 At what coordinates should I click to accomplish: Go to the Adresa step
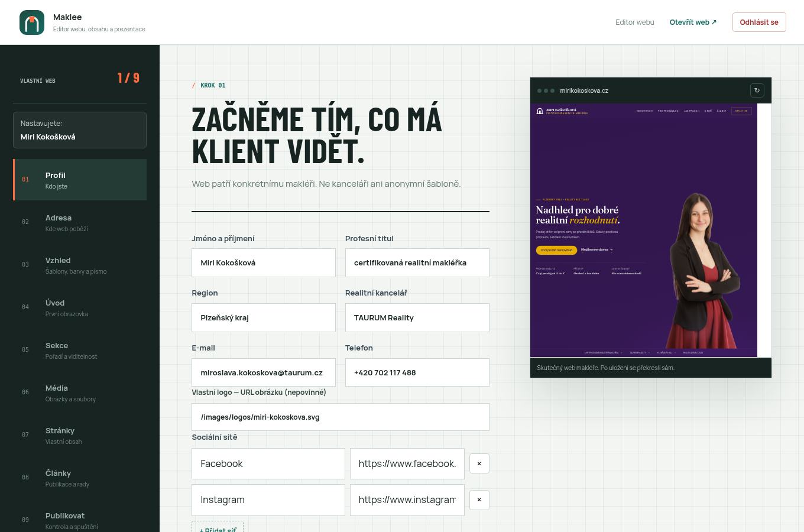(x=80, y=222)
